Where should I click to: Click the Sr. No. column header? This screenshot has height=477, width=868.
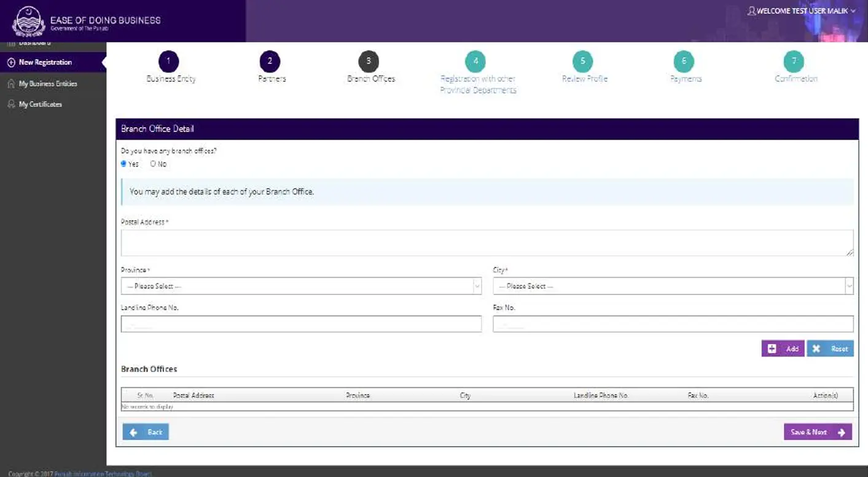coord(146,395)
